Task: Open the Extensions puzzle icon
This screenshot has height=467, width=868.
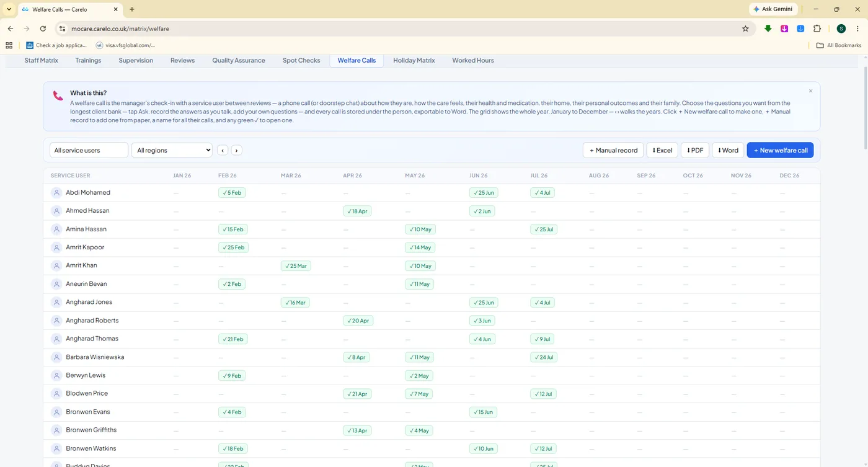Action: 817,29
